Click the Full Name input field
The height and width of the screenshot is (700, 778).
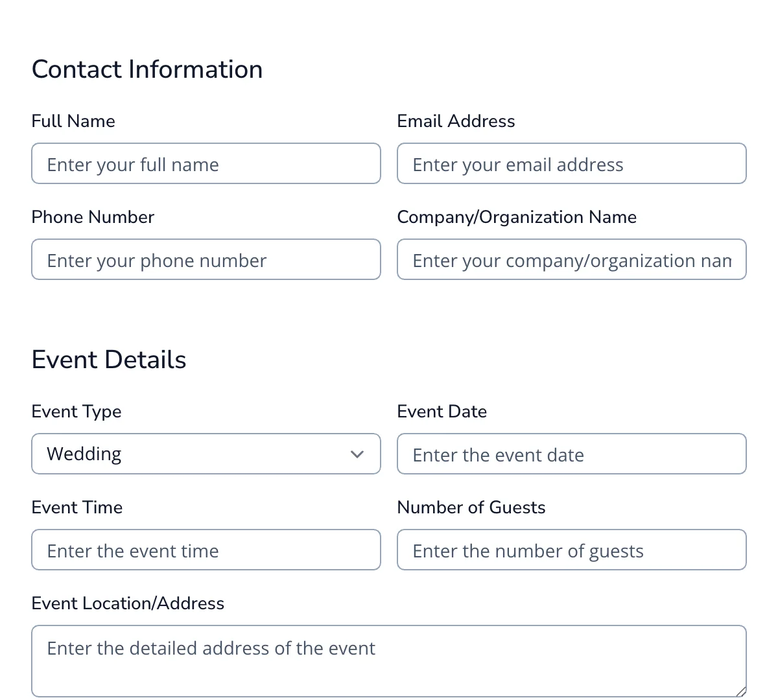point(206,163)
